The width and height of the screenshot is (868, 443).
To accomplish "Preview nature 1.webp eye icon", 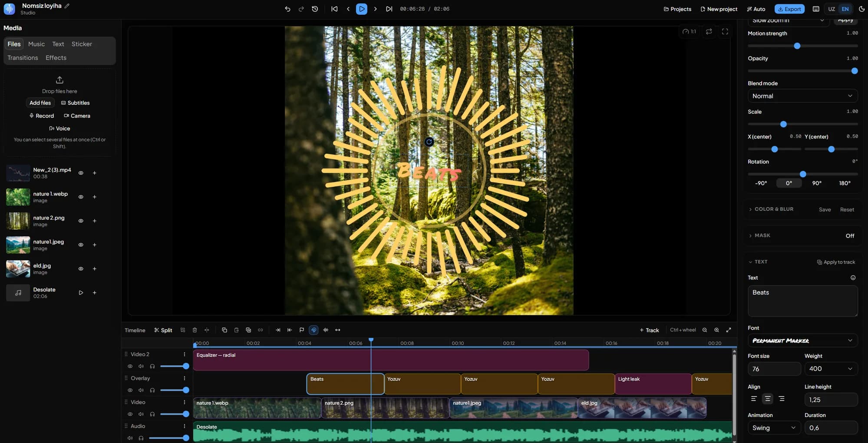I will tap(81, 197).
